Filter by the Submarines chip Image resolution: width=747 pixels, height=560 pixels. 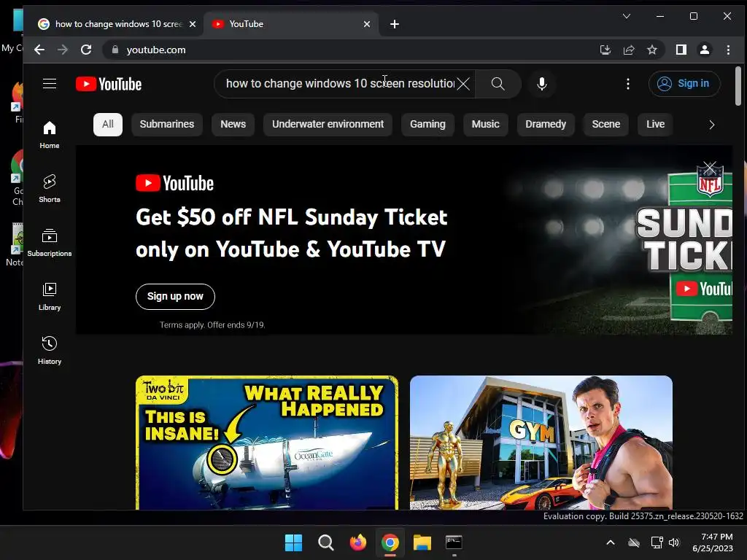pyautogui.click(x=167, y=124)
